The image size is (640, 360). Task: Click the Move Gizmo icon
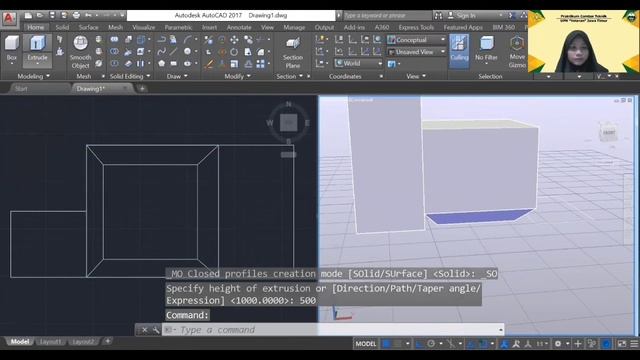tap(517, 51)
